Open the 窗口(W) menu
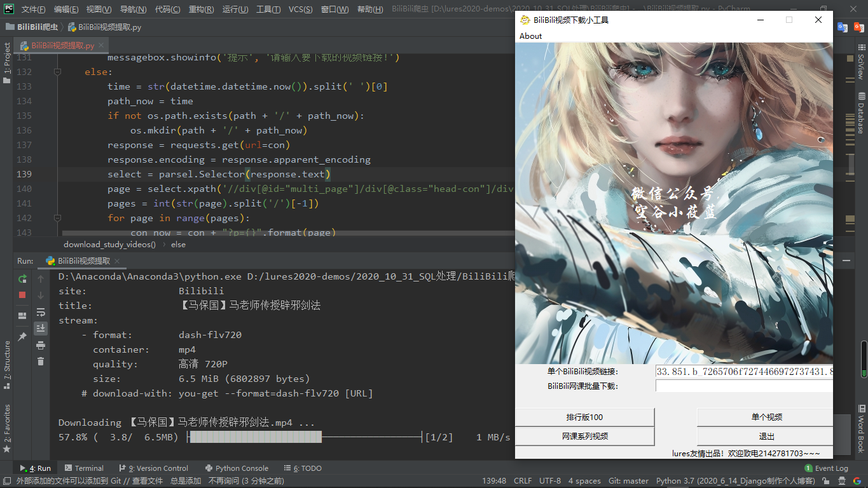 tap(335, 10)
